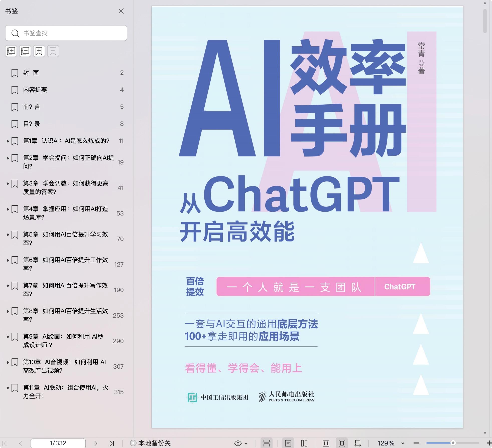This screenshot has width=492, height=448.
Task: Go to the first page
Action: click(x=5, y=443)
